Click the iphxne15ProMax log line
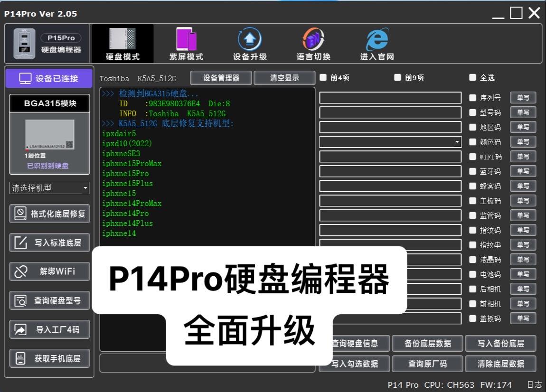 [132, 163]
